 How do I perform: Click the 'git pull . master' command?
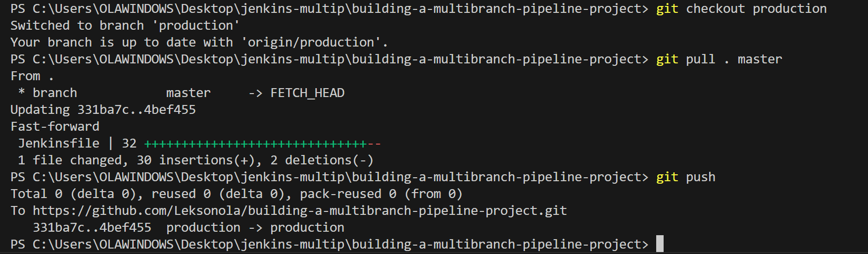[719, 59]
